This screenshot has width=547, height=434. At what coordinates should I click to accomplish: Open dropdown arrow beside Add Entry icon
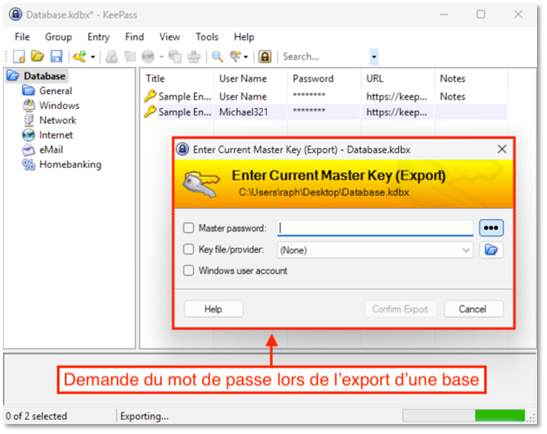(x=93, y=57)
